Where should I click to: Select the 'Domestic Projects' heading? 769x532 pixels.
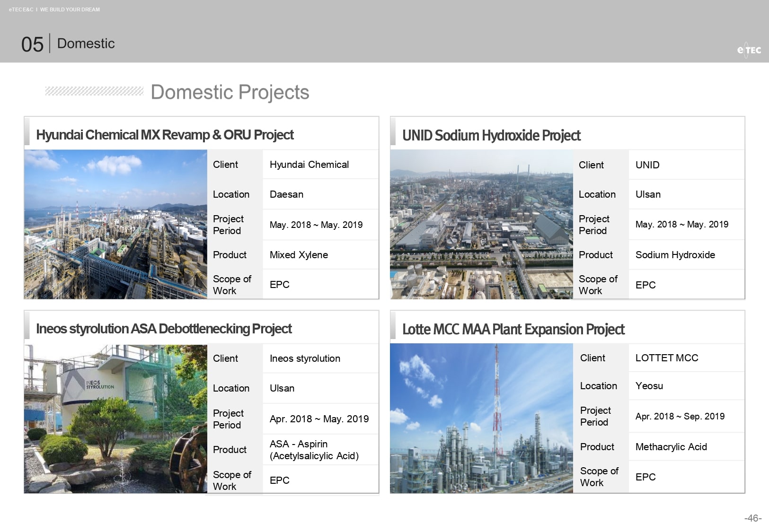point(230,92)
